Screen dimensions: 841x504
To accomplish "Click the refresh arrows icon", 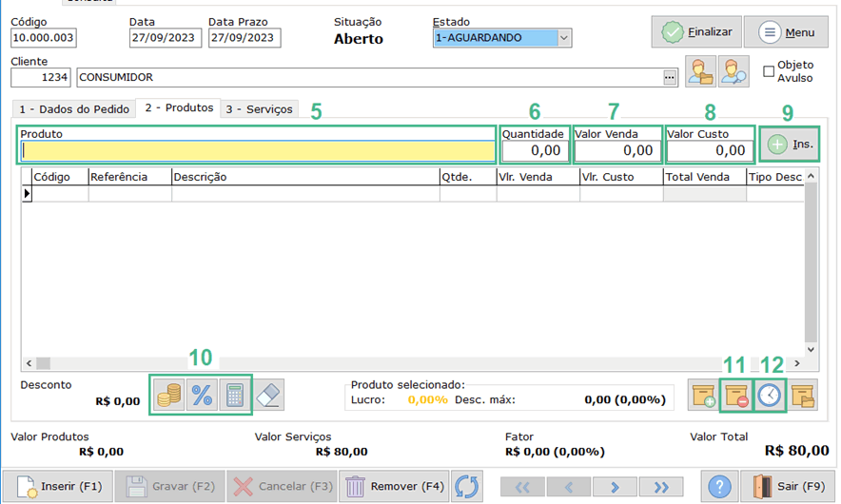I will [x=466, y=486].
